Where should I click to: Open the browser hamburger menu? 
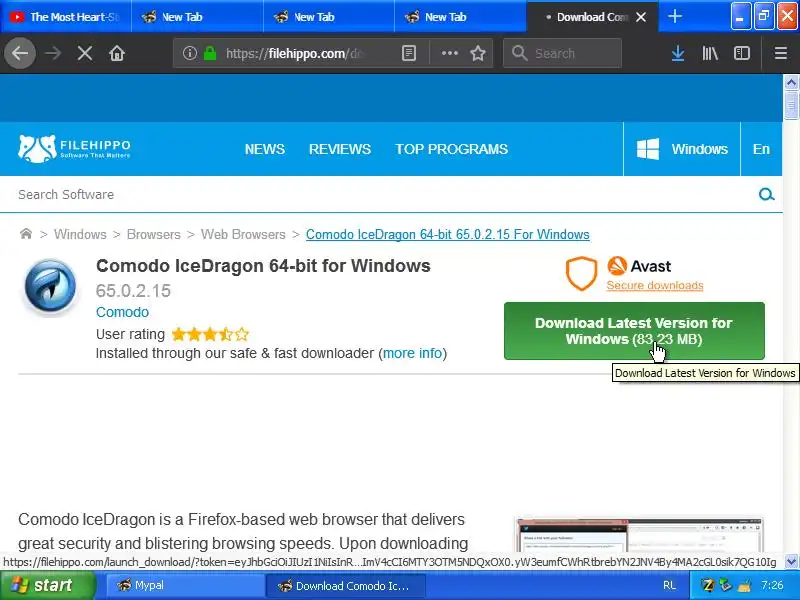[x=780, y=53]
